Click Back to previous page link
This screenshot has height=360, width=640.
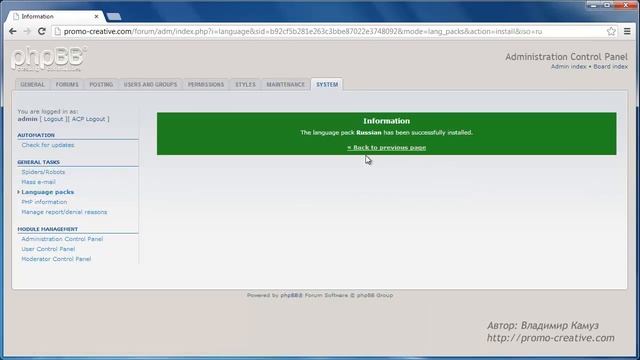click(387, 147)
